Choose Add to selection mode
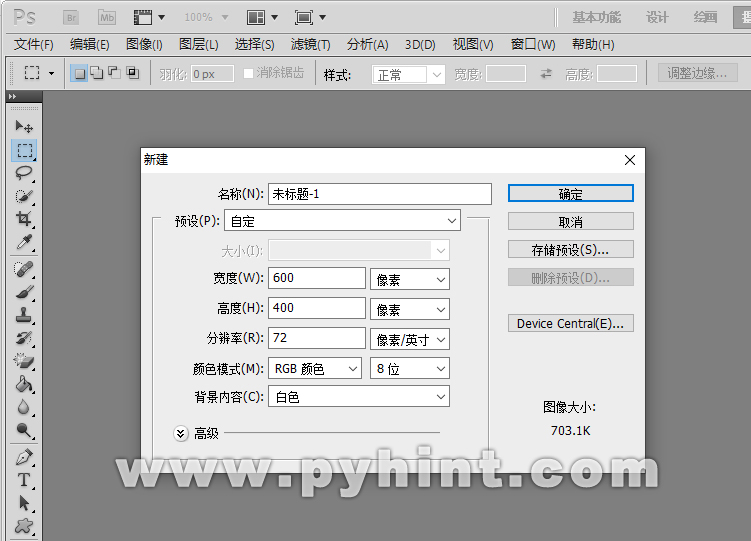 (x=97, y=73)
